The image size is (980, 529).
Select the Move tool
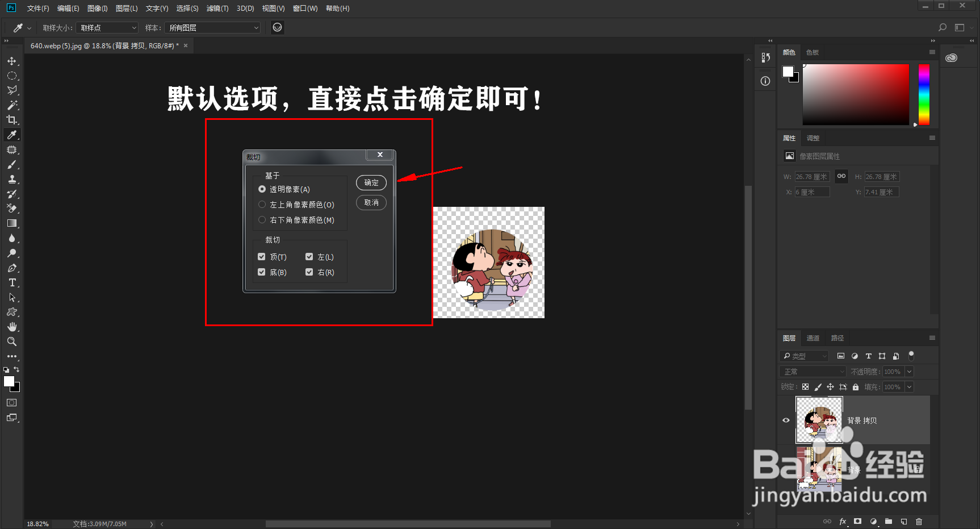click(x=12, y=61)
